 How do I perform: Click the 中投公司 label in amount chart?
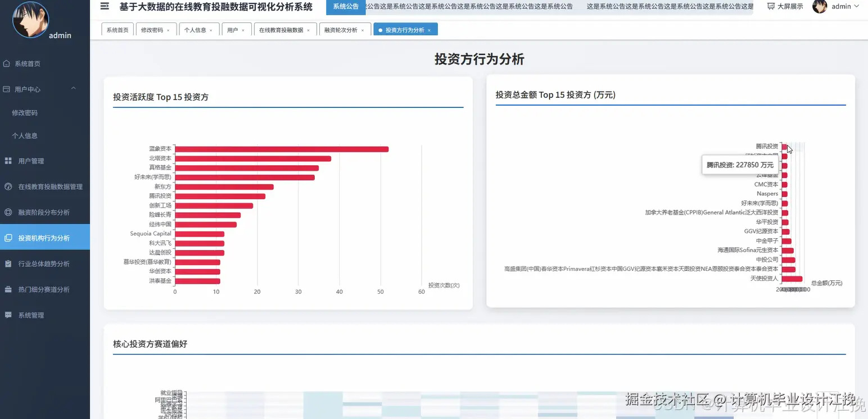coord(767,259)
